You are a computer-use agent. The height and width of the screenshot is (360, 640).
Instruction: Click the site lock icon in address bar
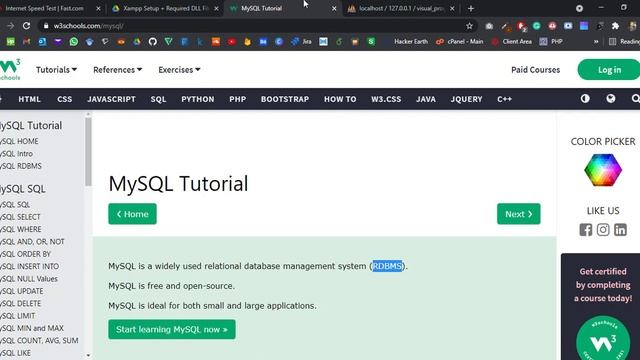pyautogui.click(x=46, y=26)
